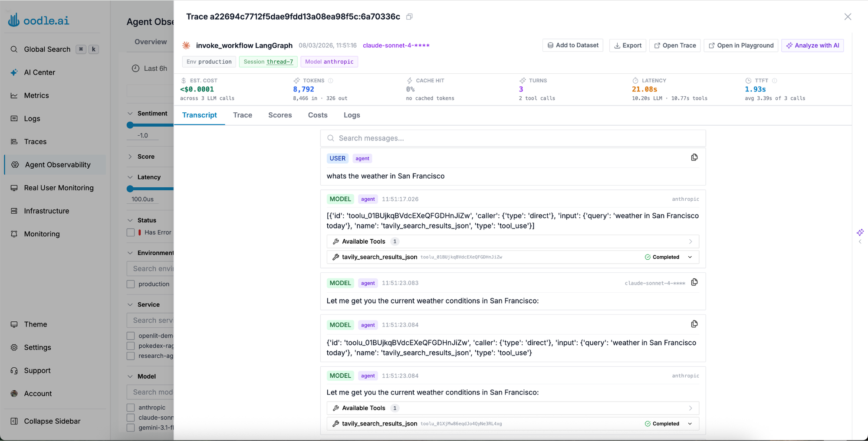Open the Costs tab
The image size is (868, 441).
click(318, 115)
